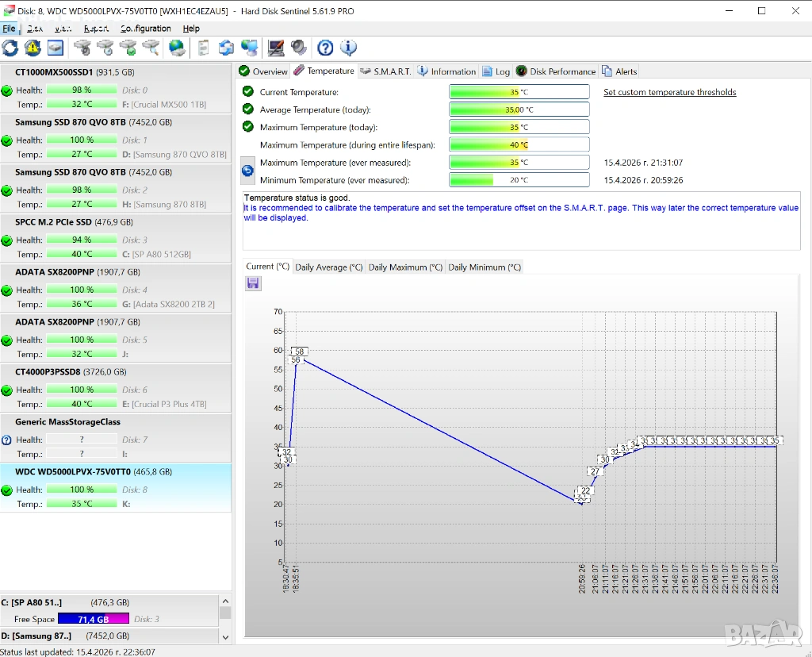Open the Help menu
Image resolution: width=812 pixels, height=657 pixels.
click(x=191, y=29)
